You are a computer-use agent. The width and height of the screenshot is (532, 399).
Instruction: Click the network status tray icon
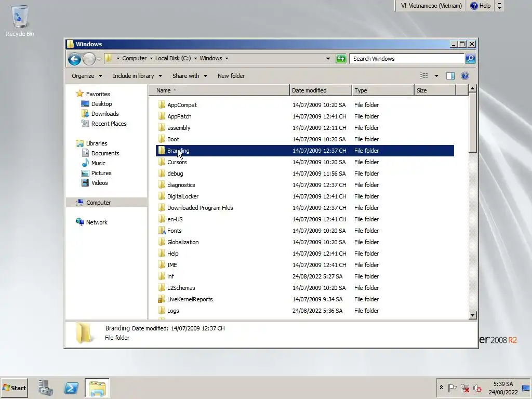point(465,388)
